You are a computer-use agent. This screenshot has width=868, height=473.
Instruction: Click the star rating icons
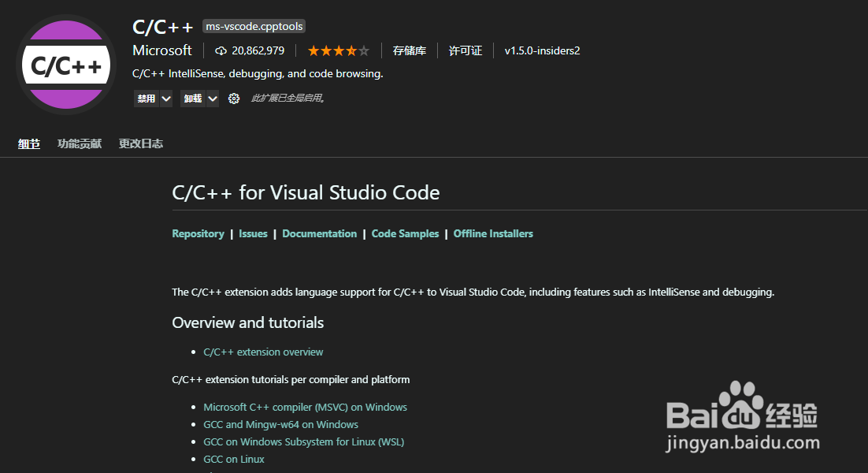pyautogui.click(x=338, y=50)
